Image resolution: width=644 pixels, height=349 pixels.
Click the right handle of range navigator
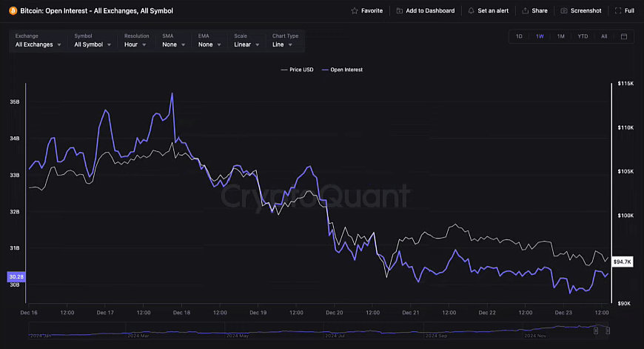tap(608, 330)
